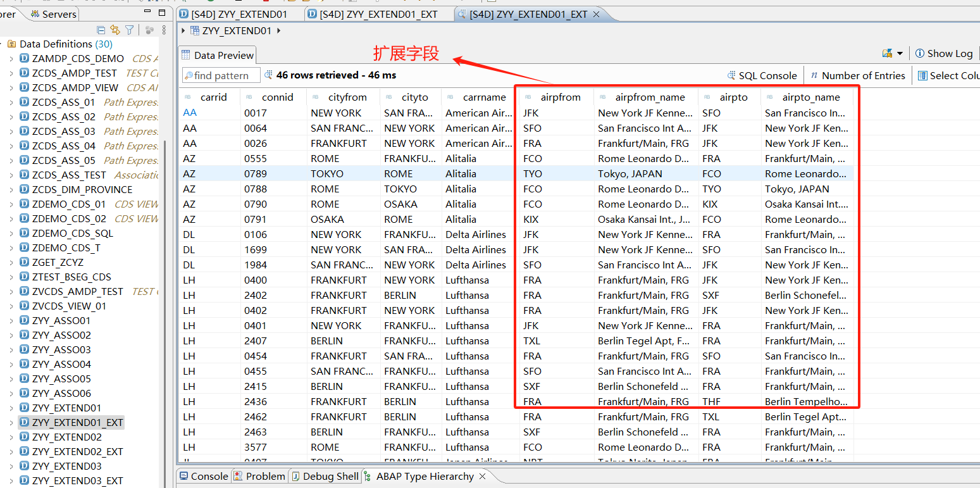The height and width of the screenshot is (488, 980).
Task: Switch to the Console view
Action: click(x=209, y=476)
